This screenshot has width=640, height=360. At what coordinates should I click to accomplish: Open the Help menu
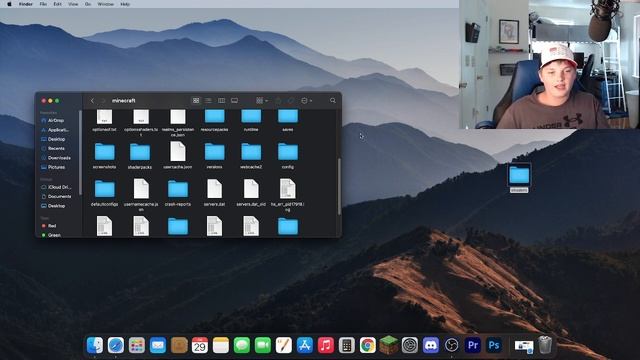(x=125, y=4)
